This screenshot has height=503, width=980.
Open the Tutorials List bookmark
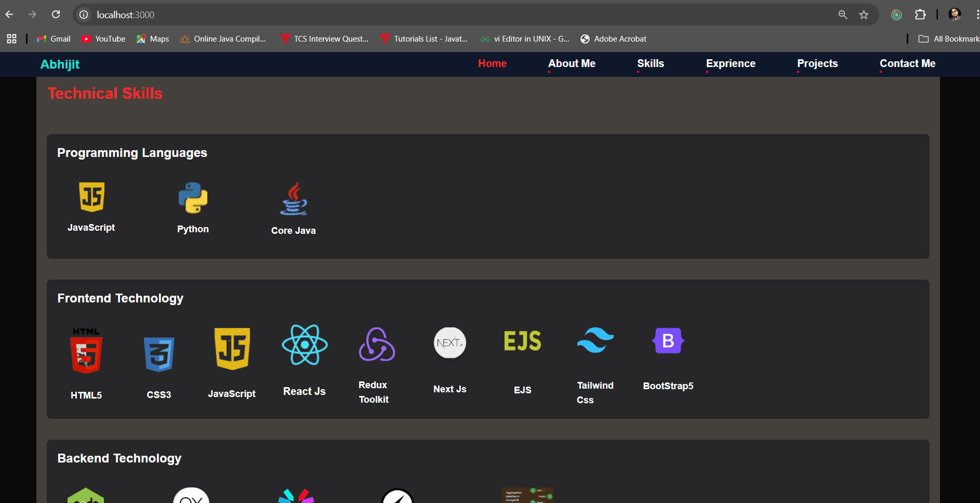pos(424,39)
